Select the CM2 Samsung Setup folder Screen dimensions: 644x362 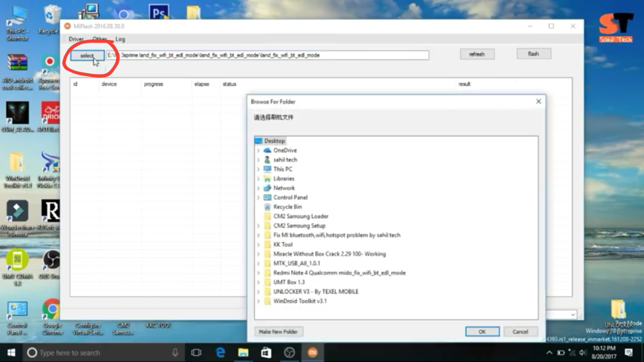tap(299, 226)
